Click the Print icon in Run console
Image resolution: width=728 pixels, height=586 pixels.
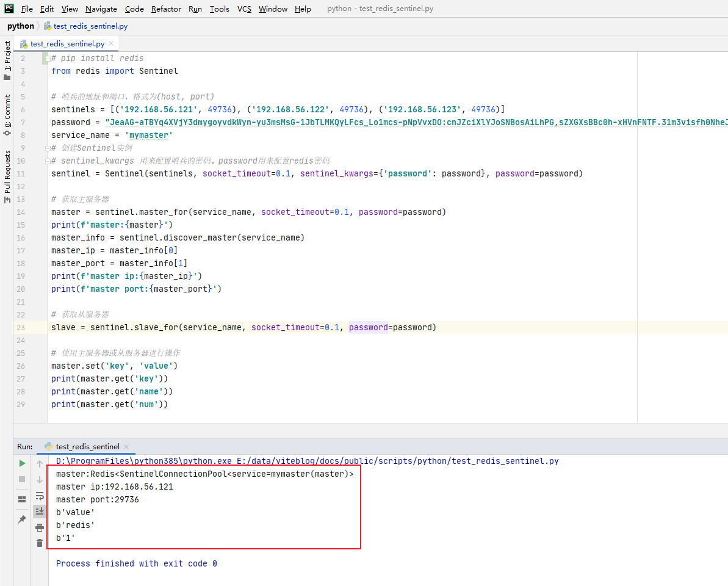(x=40, y=527)
